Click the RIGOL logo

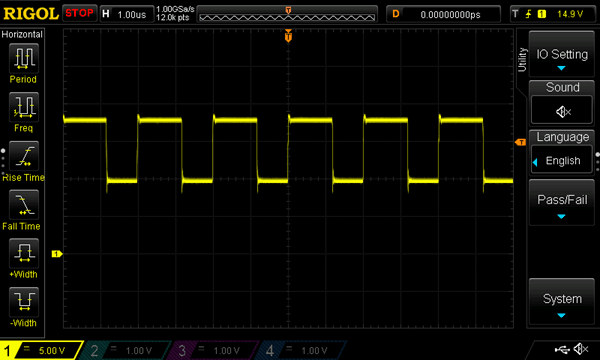[31, 14]
